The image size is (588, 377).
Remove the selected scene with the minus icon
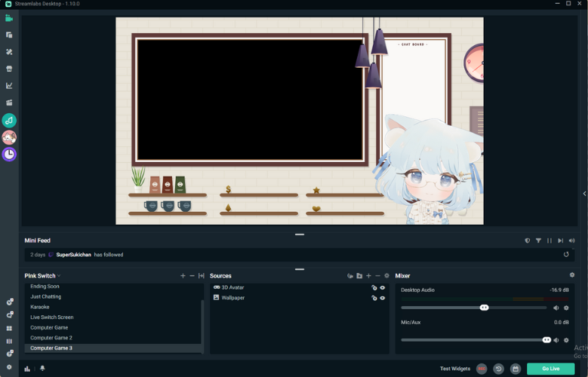[192, 276]
